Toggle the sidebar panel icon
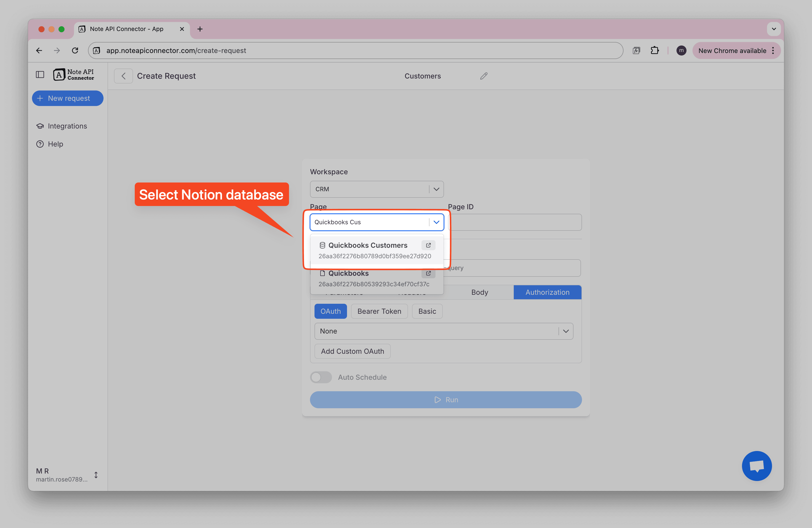 (40, 75)
